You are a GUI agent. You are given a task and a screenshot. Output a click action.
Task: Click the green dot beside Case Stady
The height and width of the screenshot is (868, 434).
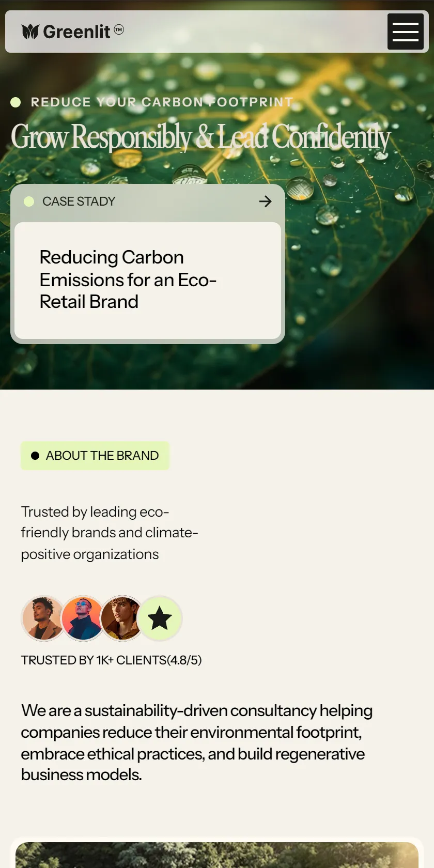[29, 202]
